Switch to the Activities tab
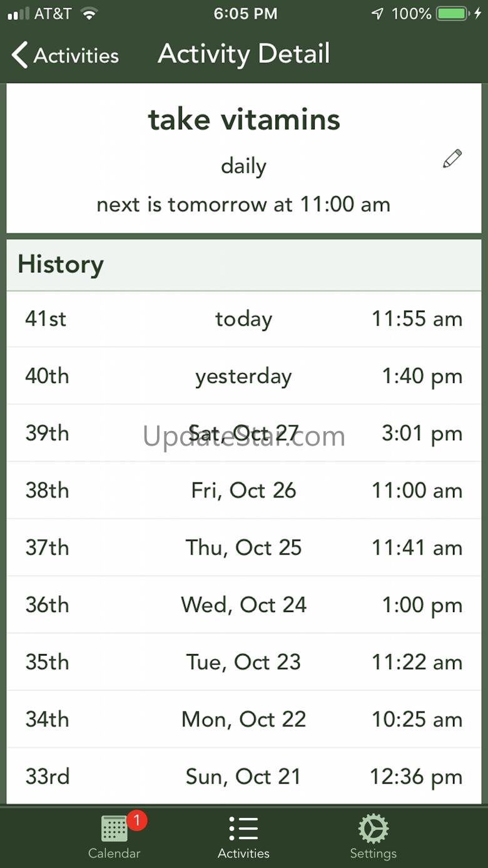This screenshot has width=488, height=868. tap(243, 837)
